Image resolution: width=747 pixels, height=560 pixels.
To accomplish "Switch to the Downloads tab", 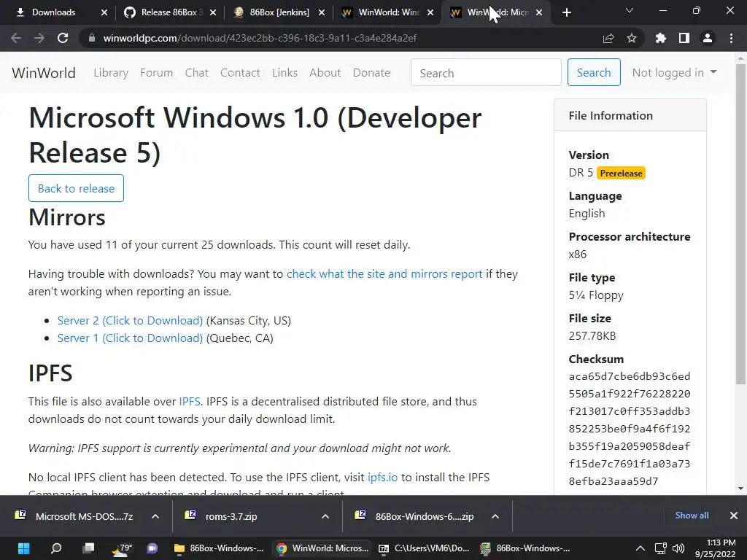I will (53, 12).
